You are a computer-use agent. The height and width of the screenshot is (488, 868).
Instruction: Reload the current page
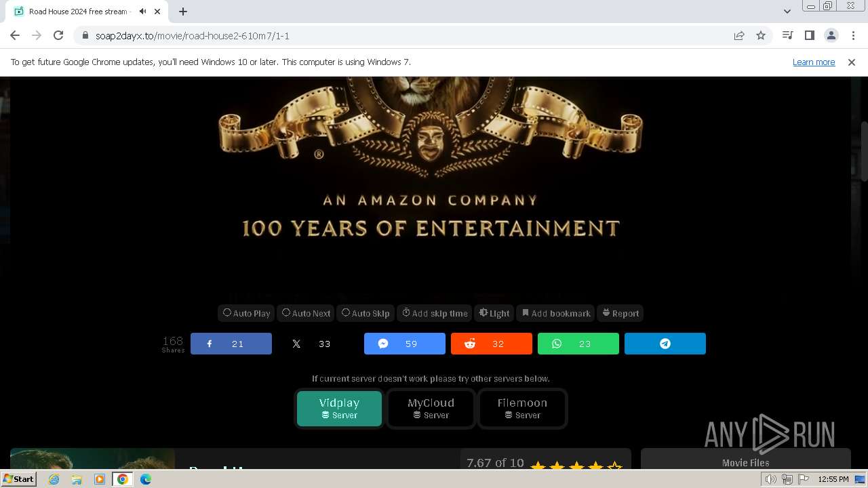pyautogui.click(x=58, y=35)
